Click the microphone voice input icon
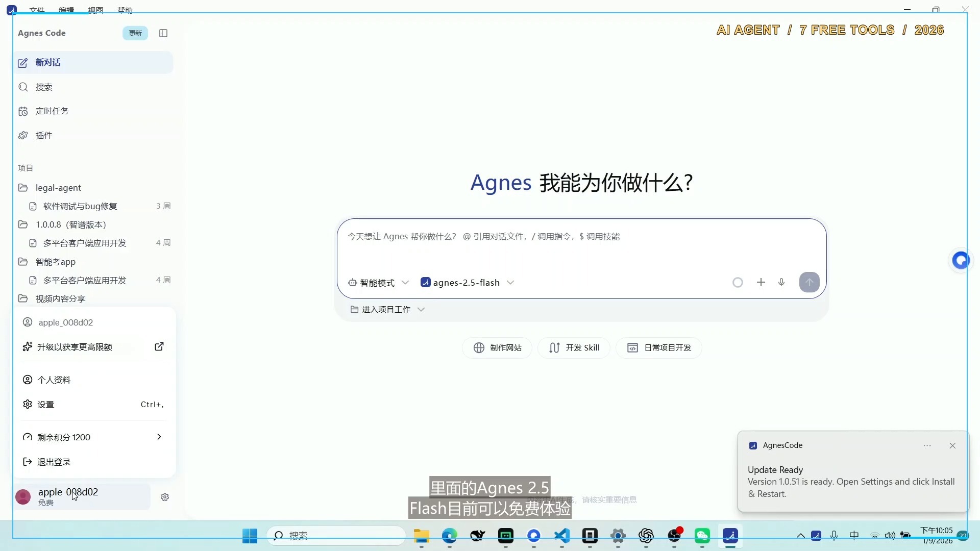The width and height of the screenshot is (980, 551). point(781,282)
